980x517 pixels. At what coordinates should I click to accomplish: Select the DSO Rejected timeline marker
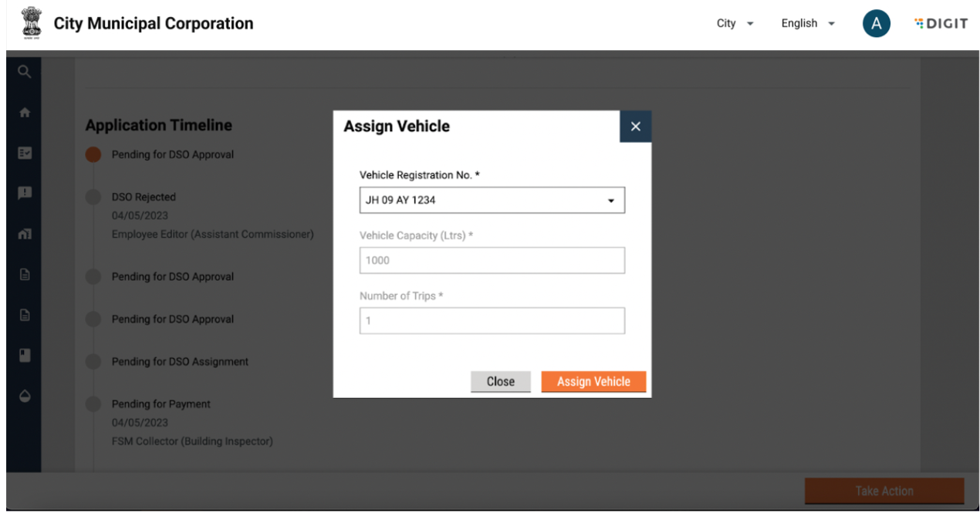point(93,198)
